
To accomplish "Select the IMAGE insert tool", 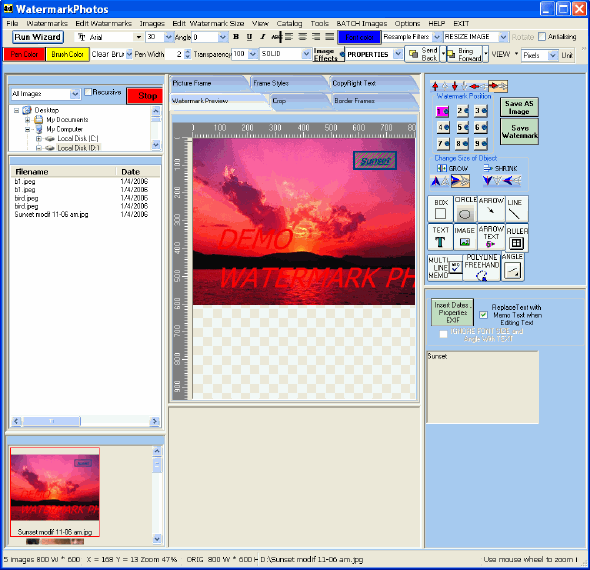I will click(x=465, y=237).
